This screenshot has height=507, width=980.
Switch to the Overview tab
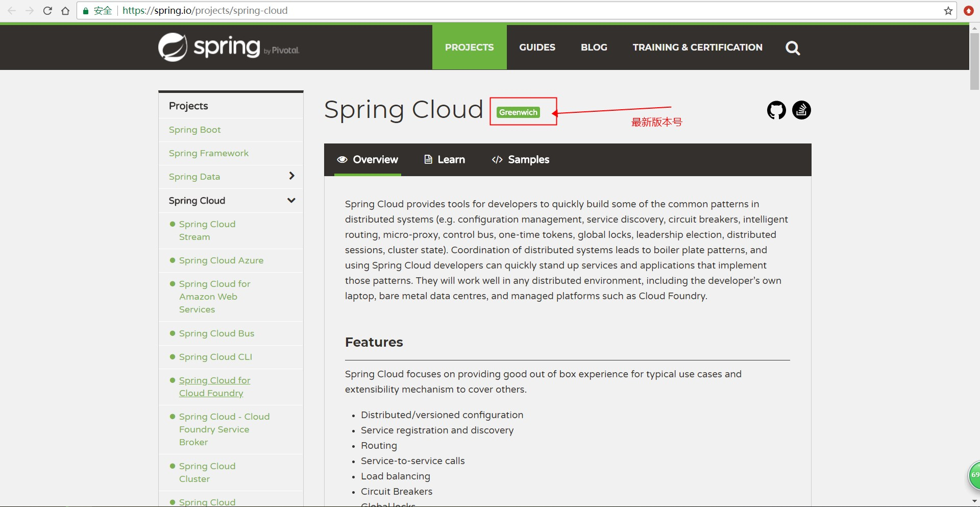(367, 160)
